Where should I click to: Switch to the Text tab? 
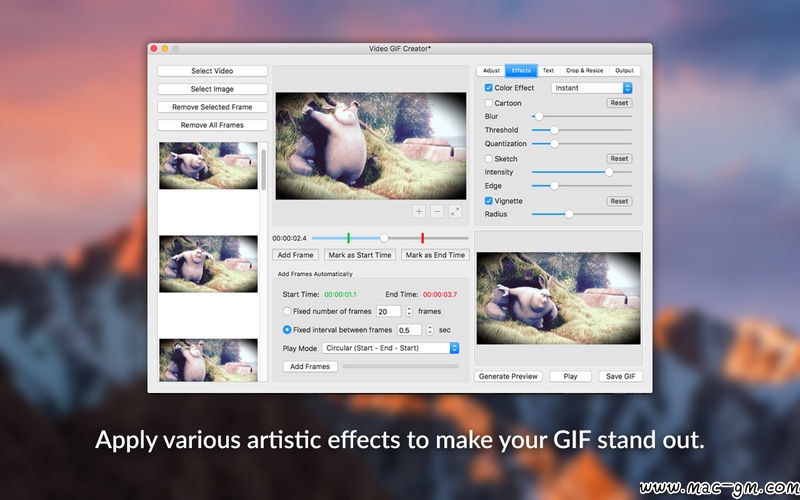(548, 70)
